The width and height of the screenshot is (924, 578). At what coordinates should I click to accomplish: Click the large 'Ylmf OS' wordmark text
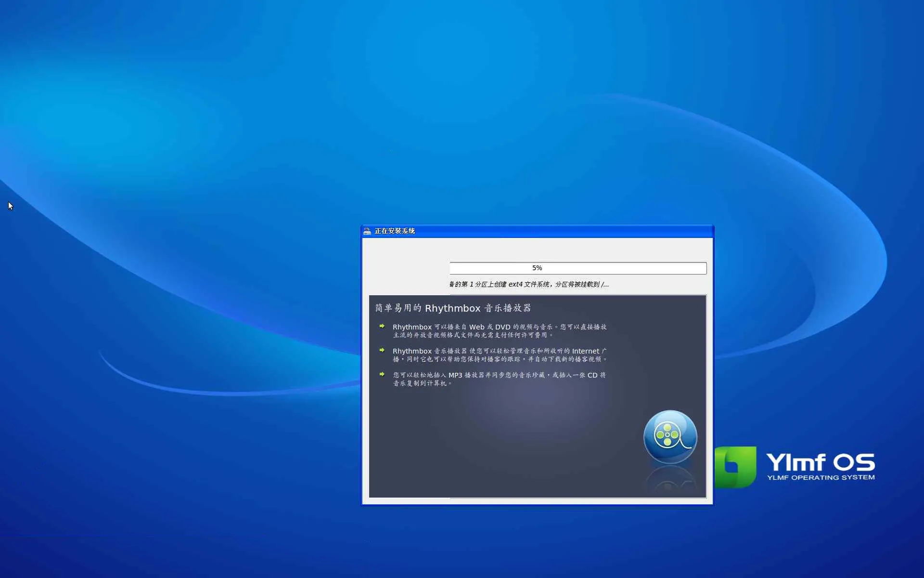[x=820, y=462]
